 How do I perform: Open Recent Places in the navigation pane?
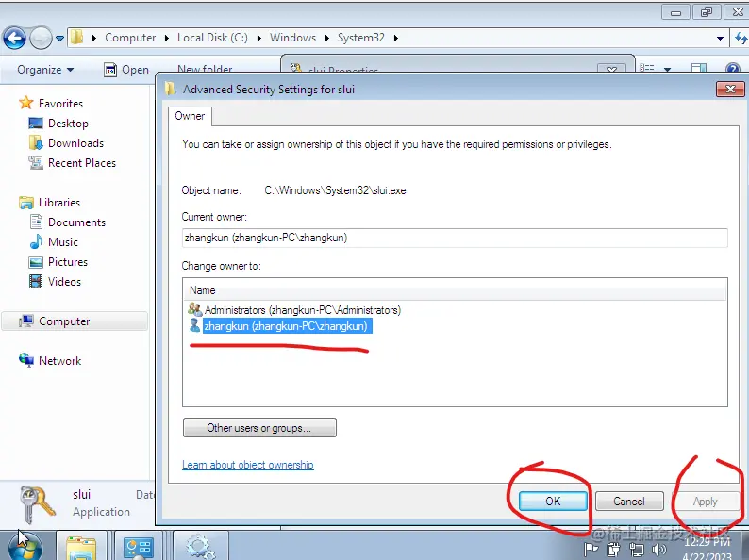[82, 163]
